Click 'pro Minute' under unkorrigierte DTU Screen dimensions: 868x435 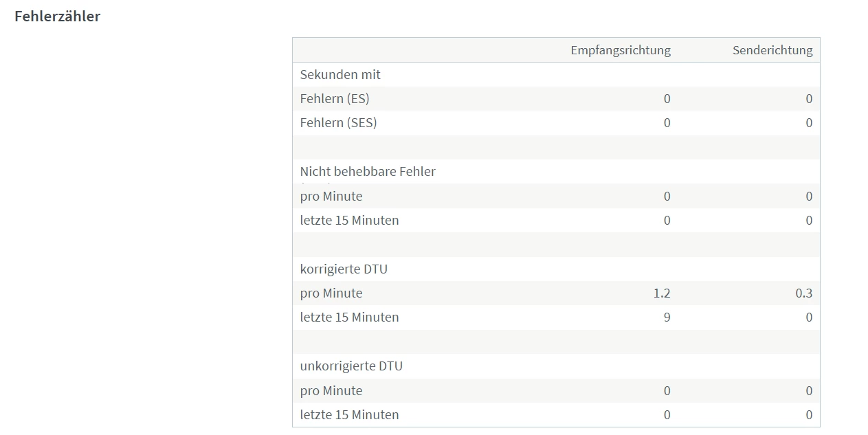331,391
